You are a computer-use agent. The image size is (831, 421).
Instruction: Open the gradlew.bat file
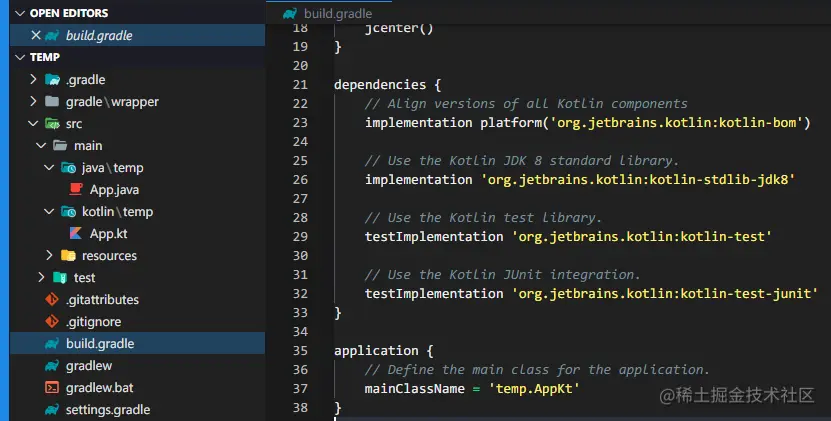[x=99, y=388]
